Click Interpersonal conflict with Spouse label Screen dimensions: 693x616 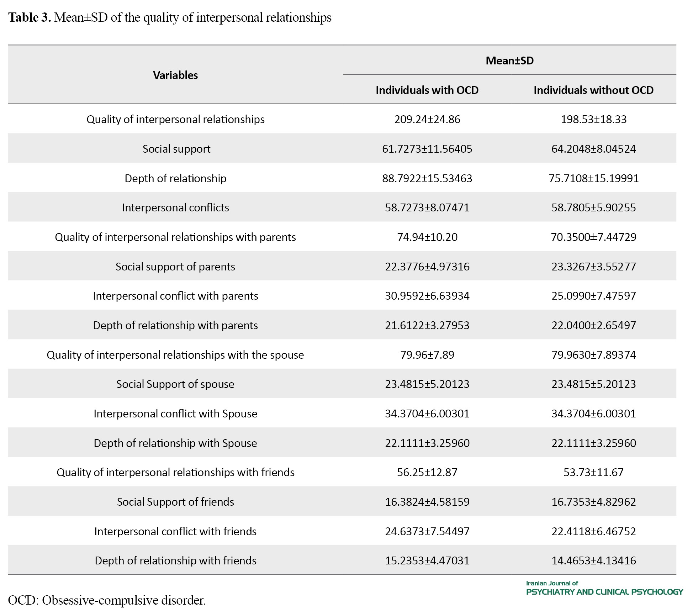coord(175,414)
